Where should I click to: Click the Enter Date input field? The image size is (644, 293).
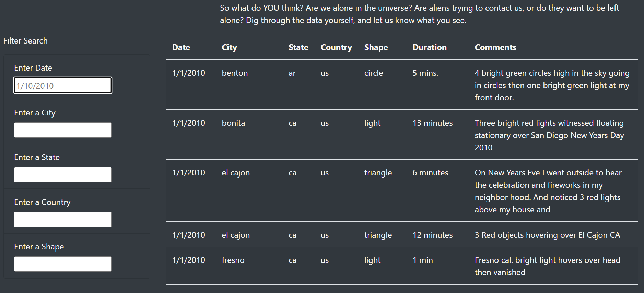(x=63, y=85)
